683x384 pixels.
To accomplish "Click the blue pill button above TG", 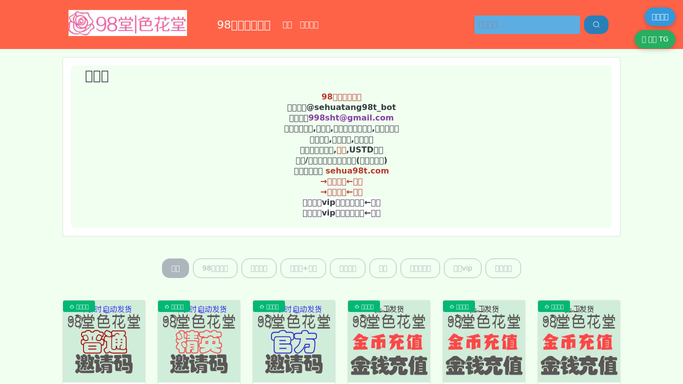I will (x=659, y=17).
